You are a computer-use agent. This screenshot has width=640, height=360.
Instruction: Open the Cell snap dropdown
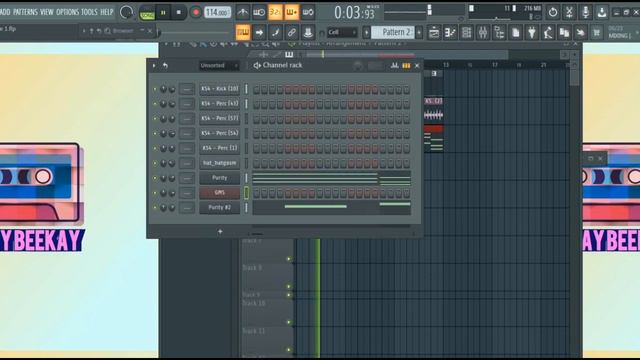[342, 32]
